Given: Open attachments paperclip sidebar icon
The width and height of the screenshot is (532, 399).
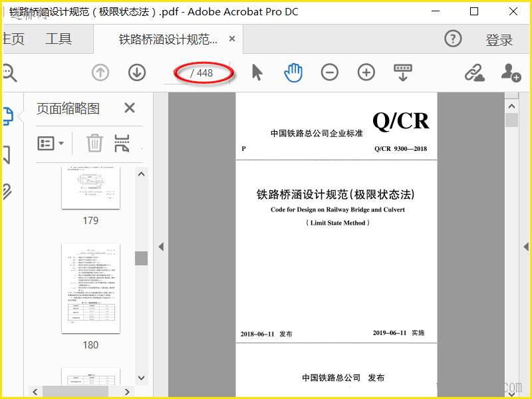Looking at the screenshot, I should (7, 192).
